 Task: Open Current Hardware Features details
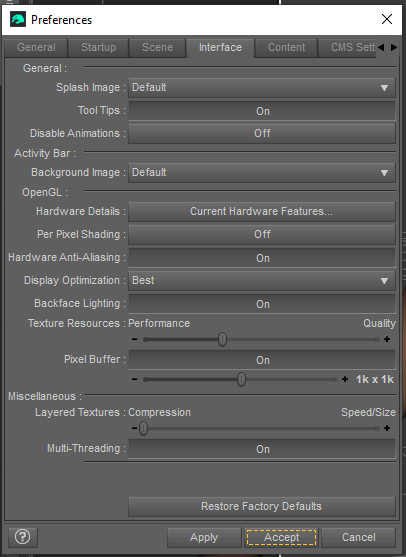coord(262,211)
